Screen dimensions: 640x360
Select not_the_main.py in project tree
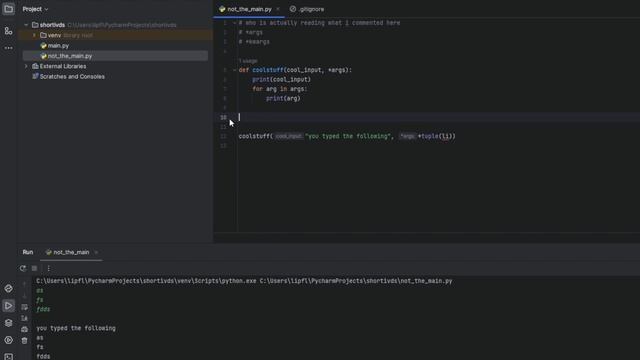[x=70, y=56]
